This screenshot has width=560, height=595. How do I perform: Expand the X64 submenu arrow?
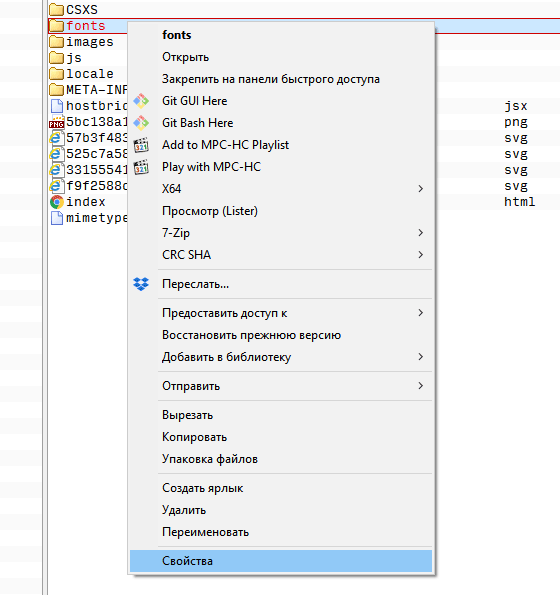click(x=420, y=189)
